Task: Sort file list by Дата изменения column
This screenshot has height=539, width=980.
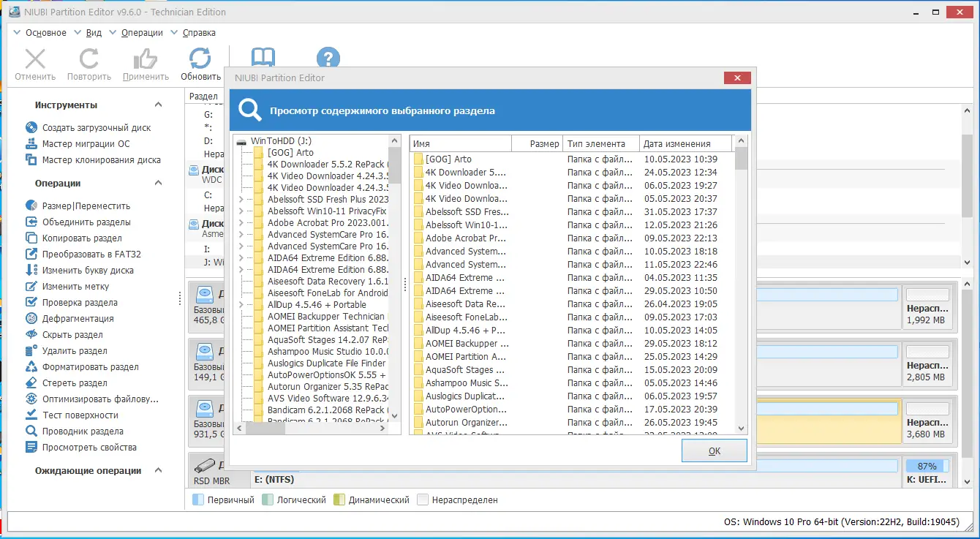Action: (686, 144)
